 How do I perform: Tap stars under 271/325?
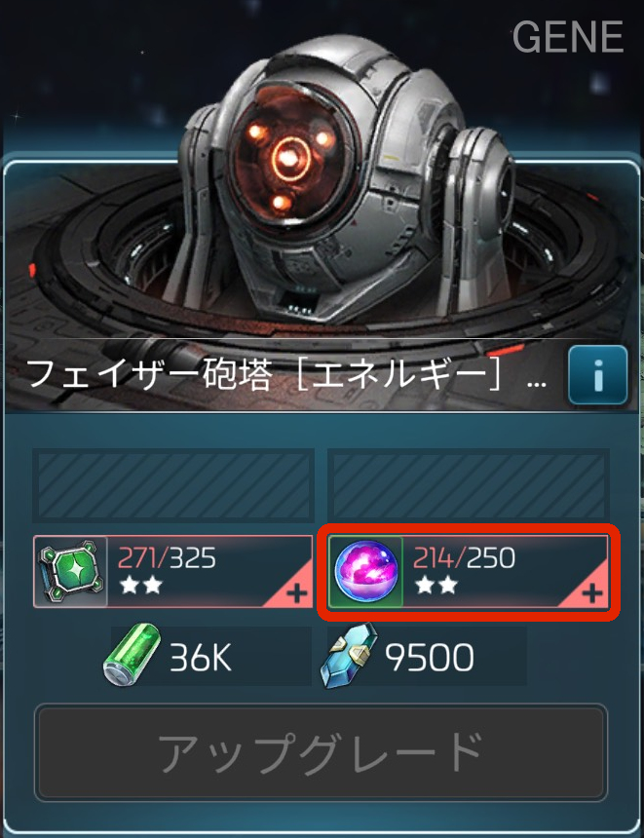(140, 586)
